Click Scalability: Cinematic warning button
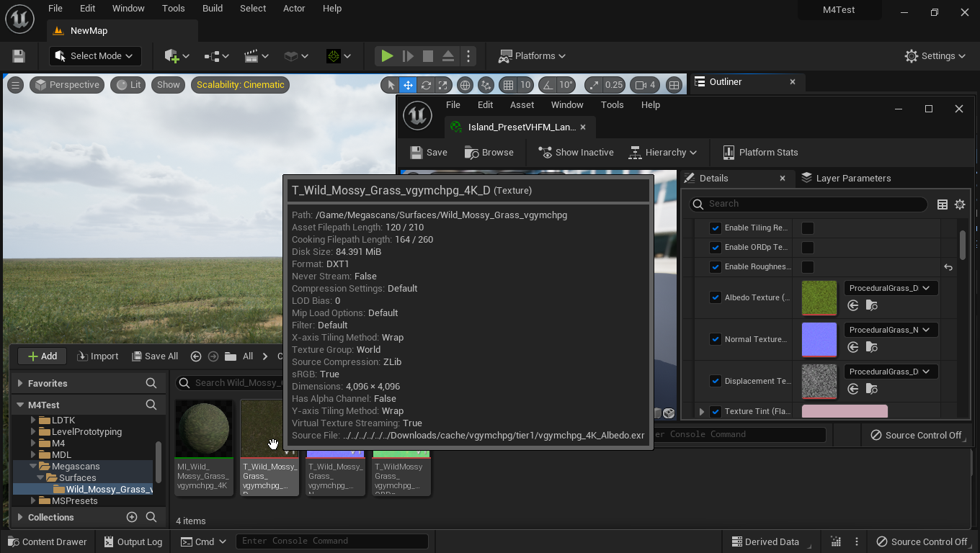 241,85
